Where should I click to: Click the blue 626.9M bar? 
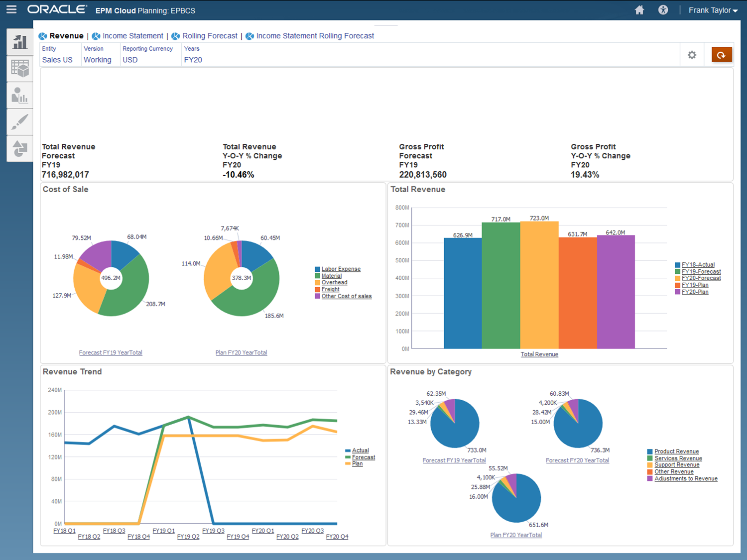click(463, 293)
